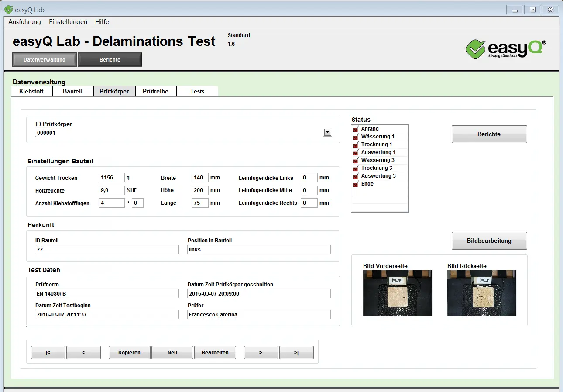The height and width of the screenshot is (392, 563).
Task: Select the Prüfkörper tab
Action: pyautogui.click(x=114, y=91)
